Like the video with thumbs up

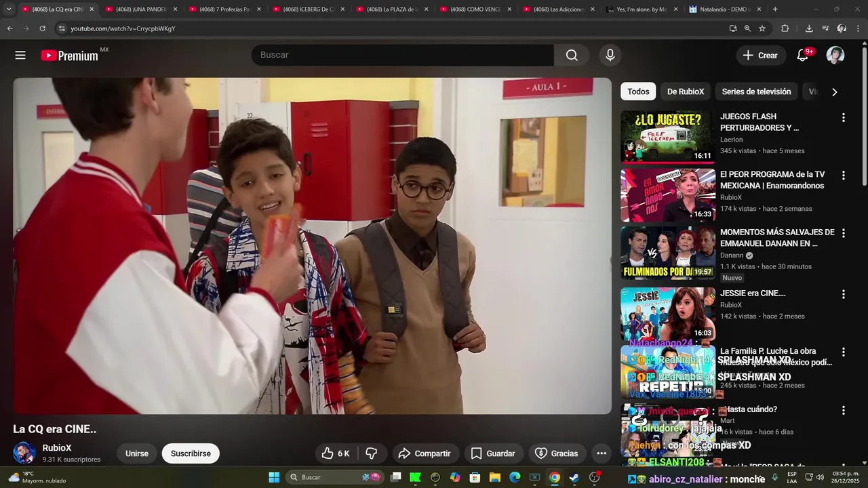pyautogui.click(x=336, y=453)
